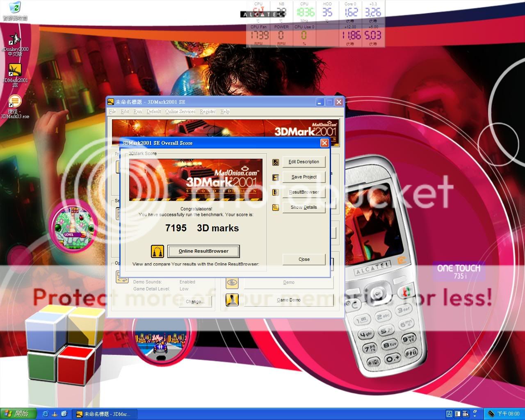Click the Save Project floppy disk icon
Image resolution: width=525 pixels, height=420 pixels.
point(276,177)
